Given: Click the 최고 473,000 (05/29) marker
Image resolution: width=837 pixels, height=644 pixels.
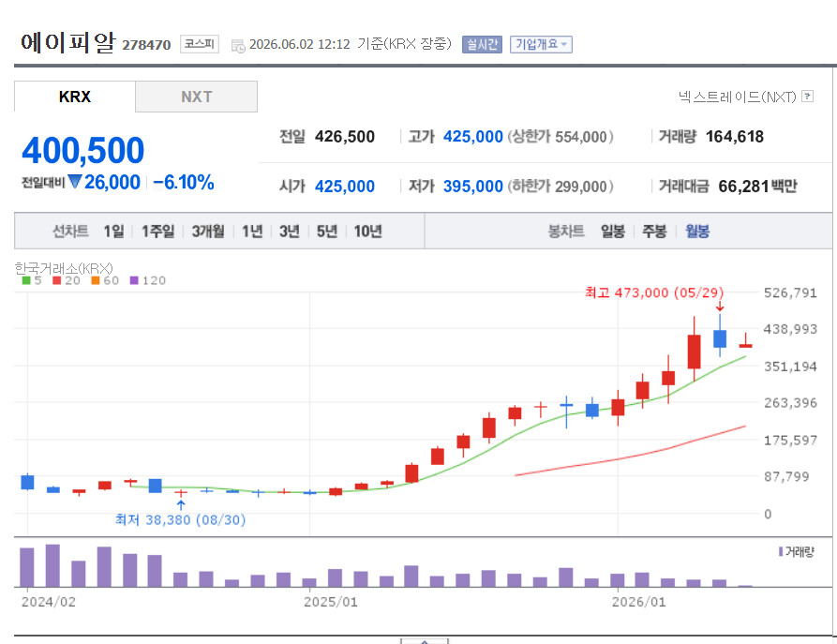Looking at the screenshot, I should coord(654,292).
